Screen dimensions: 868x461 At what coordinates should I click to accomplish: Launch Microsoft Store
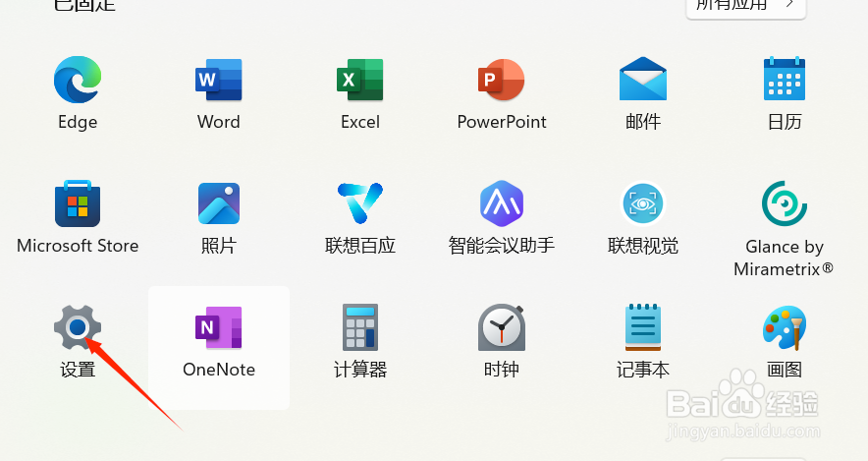(x=78, y=203)
